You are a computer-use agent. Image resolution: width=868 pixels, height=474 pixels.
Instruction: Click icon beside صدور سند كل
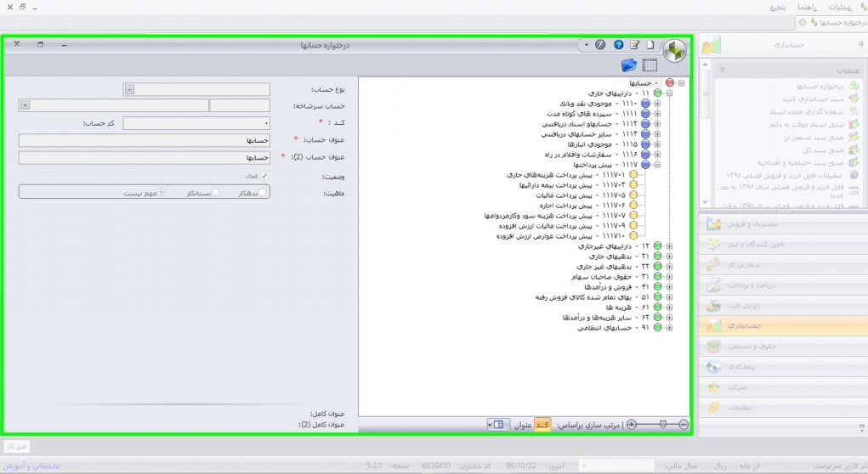[x=854, y=150]
